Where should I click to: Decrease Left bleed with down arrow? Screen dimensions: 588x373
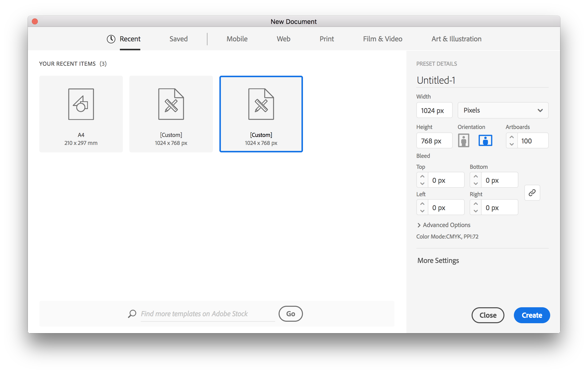click(x=422, y=211)
